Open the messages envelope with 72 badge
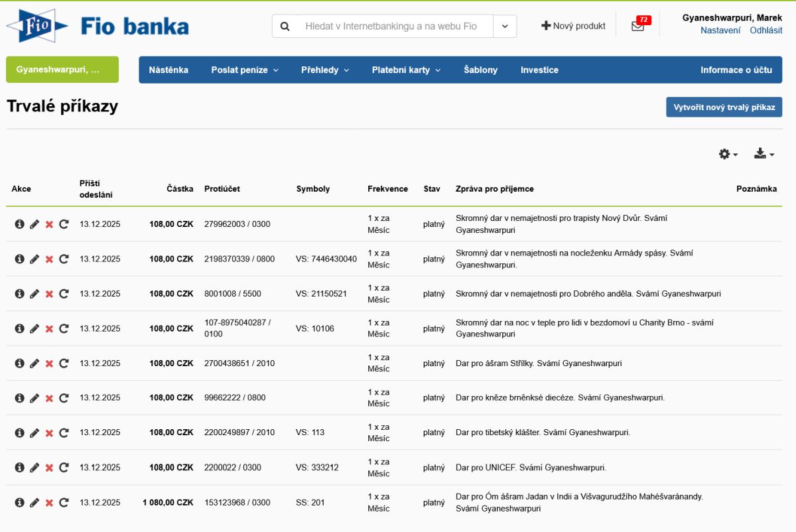Screen dimensions: 796x532 [637, 27]
